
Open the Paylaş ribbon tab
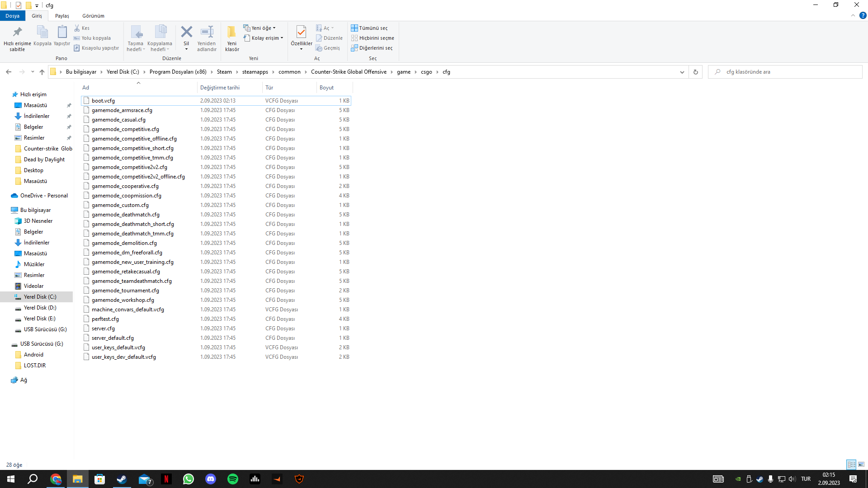click(62, 16)
